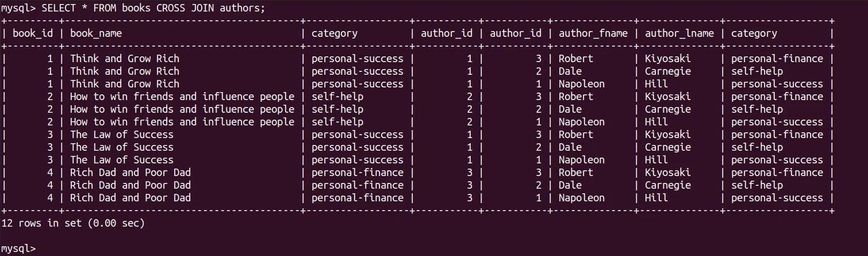Click "Think and Grow Rich" in first row
Image resolution: width=868 pixels, height=256 pixels.
pos(125,59)
